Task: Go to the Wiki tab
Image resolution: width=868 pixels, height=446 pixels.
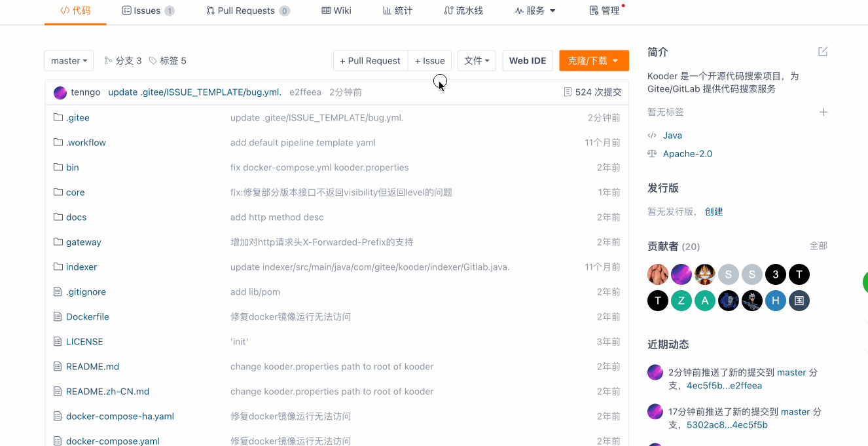Action: click(336, 10)
